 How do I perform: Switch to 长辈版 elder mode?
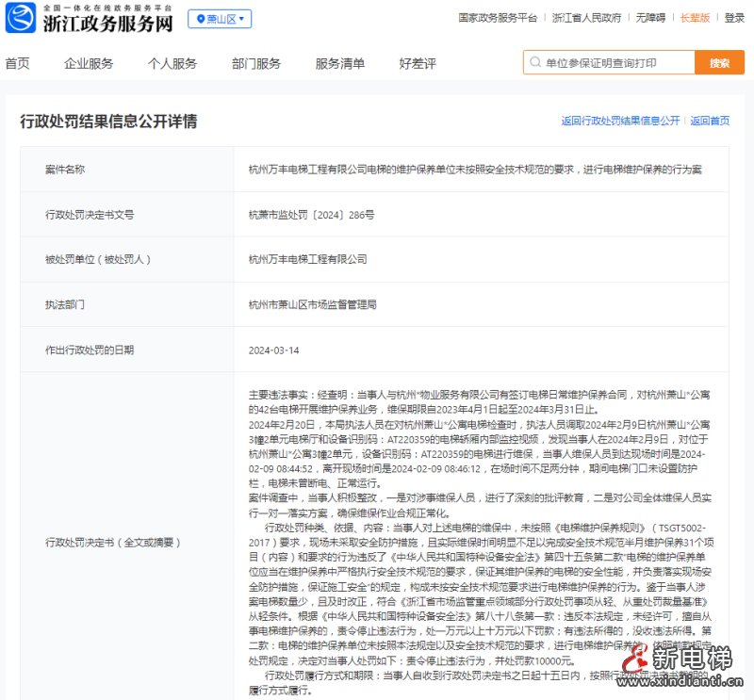(696, 18)
